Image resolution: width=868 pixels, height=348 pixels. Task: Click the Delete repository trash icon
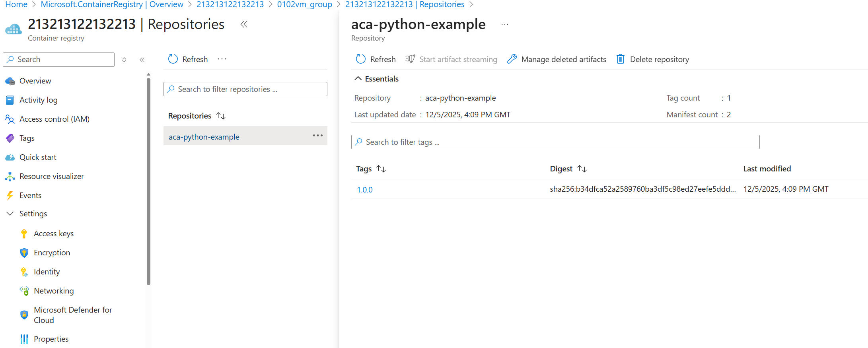pyautogui.click(x=620, y=59)
